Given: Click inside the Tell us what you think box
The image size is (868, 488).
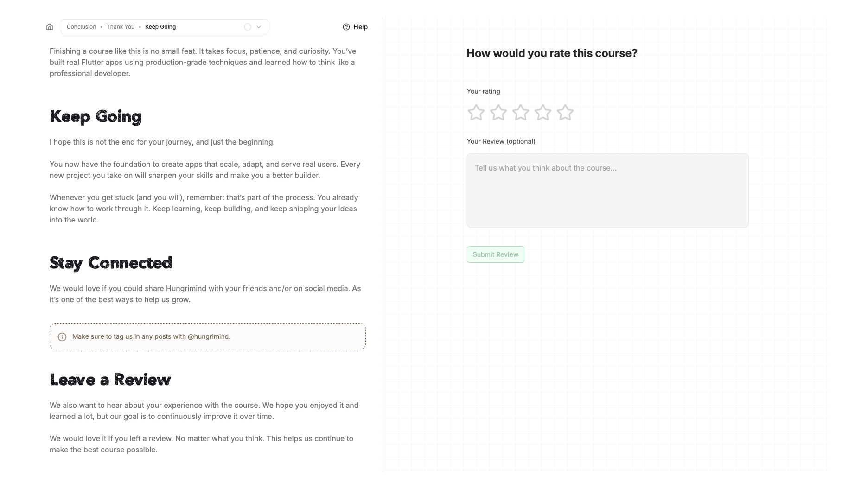Looking at the screenshot, I should pos(607,190).
